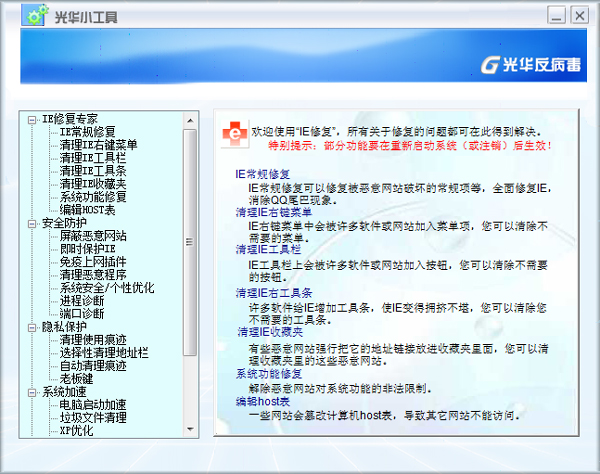The height and width of the screenshot is (474, 600).
Task: Click tree scrollbar up arrow
Action: pos(190,121)
